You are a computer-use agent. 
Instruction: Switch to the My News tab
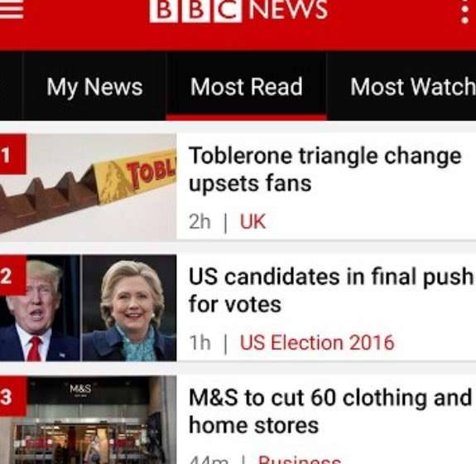pyautogui.click(x=94, y=87)
